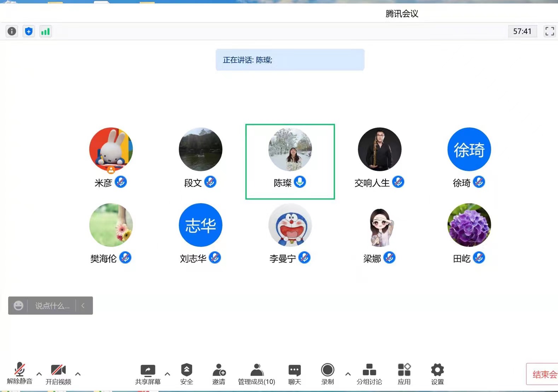Expand the audio options arrow beside 解除静音
The width and height of the screenshot is (558, 392).
tap(39, 374)
